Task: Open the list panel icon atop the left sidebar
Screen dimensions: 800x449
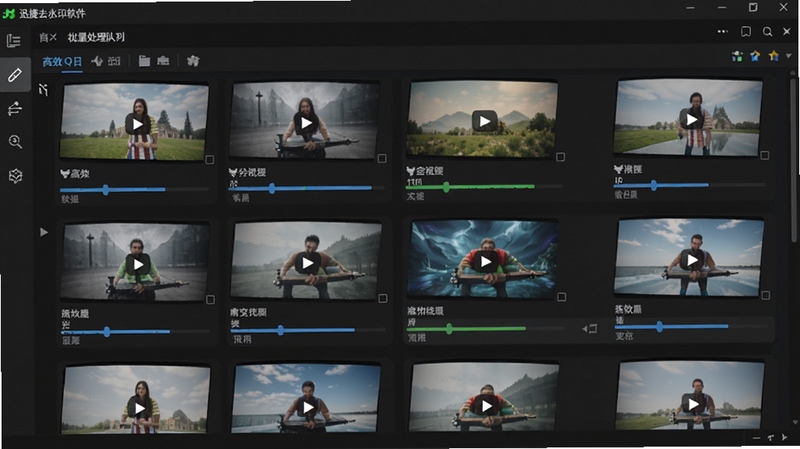Action: point(14,41)
